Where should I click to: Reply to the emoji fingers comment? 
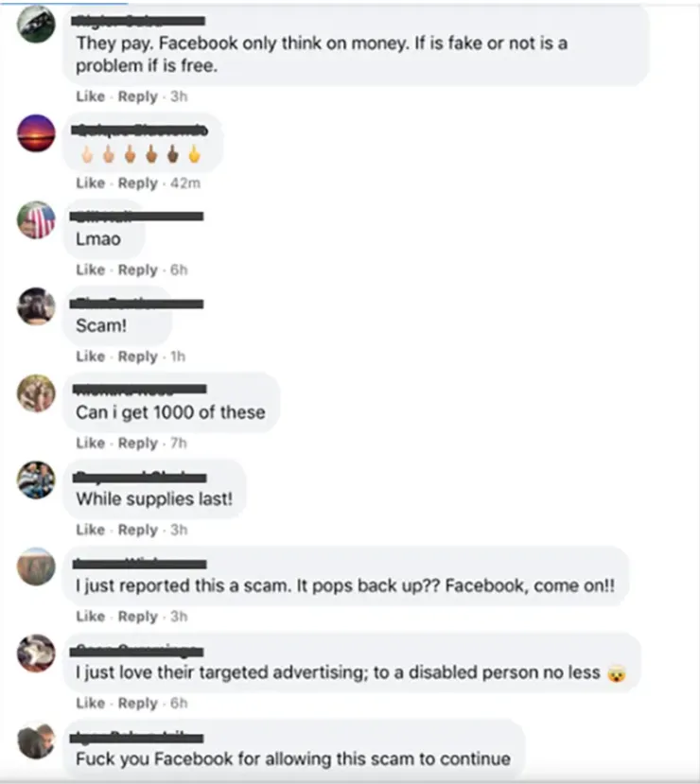click(137, 183)
